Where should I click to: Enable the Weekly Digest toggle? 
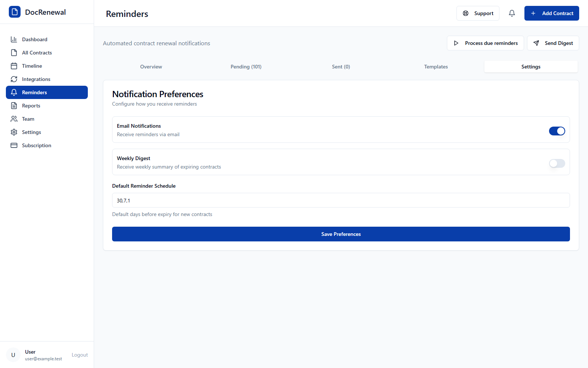pos(557,163)
